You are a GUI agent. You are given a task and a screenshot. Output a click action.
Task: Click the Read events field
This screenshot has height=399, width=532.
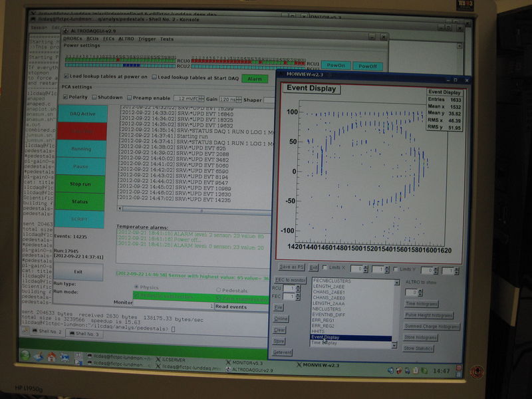(241, 307)
